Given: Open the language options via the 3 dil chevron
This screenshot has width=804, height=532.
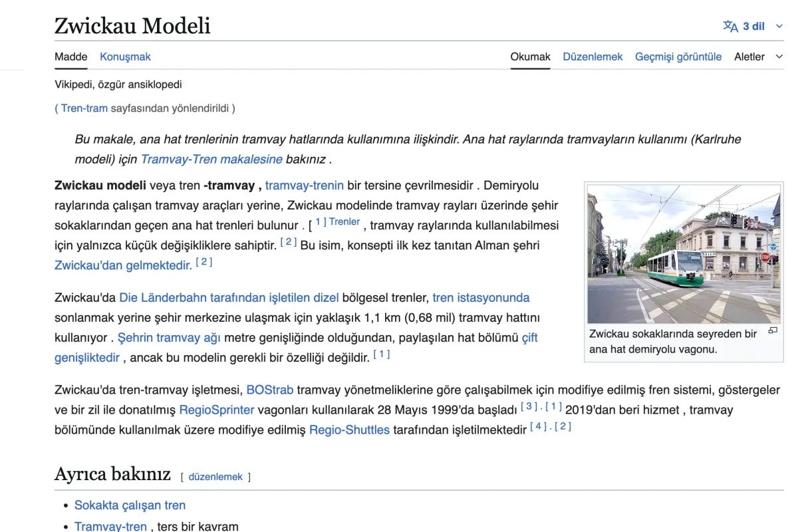Looking at the screenshot, I should click(778, 26).
